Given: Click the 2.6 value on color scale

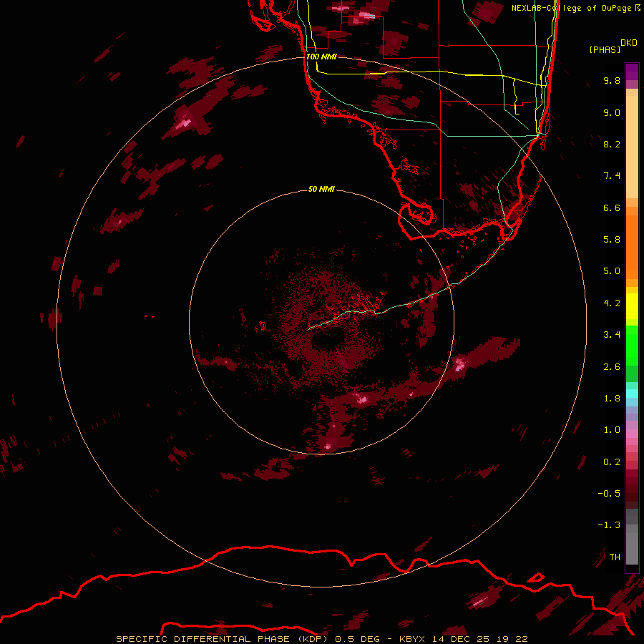Looking at the screenshot, I should (x=612, y=367).
